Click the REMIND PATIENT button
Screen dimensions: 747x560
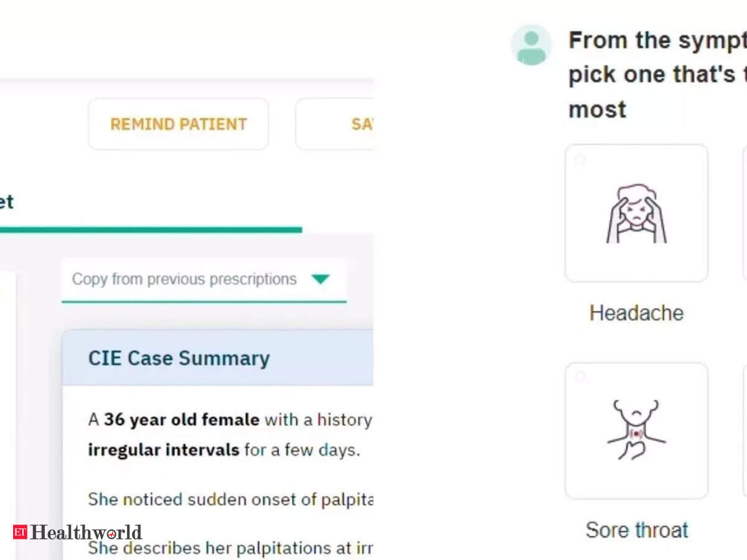[179, 124]
